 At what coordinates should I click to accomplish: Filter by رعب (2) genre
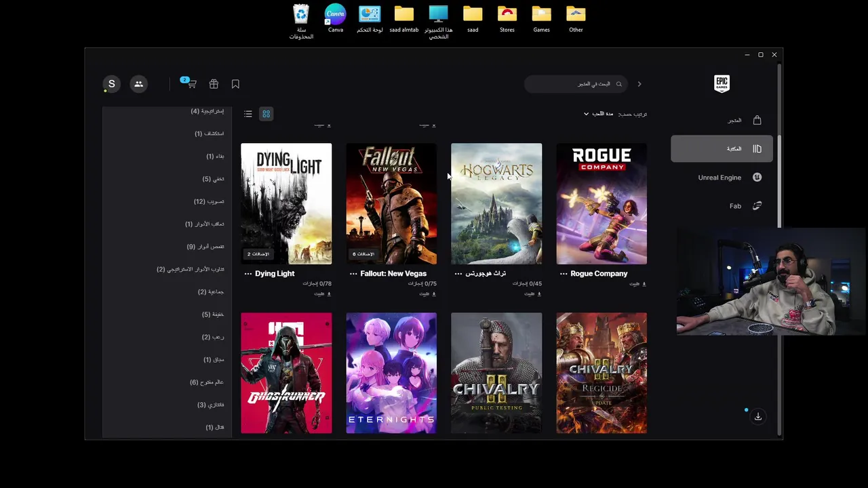coord(213,338)
